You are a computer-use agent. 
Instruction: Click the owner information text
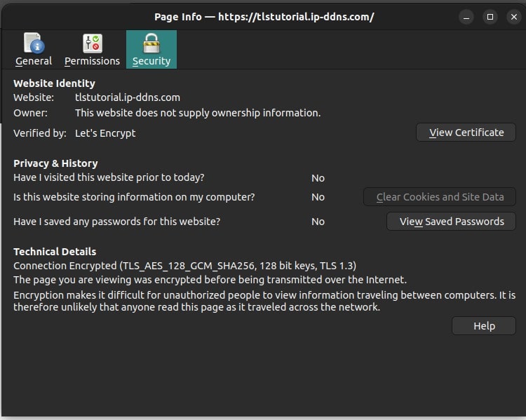198,113
